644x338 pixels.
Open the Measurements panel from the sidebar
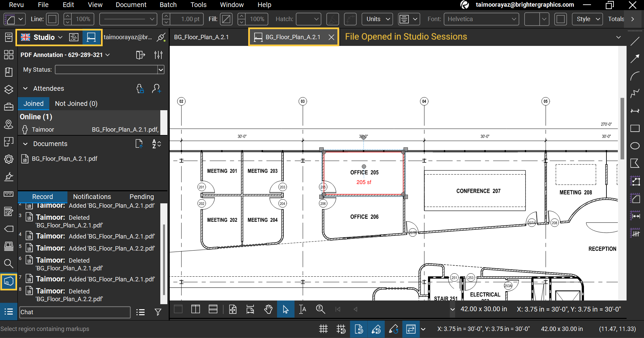(8, 194)
